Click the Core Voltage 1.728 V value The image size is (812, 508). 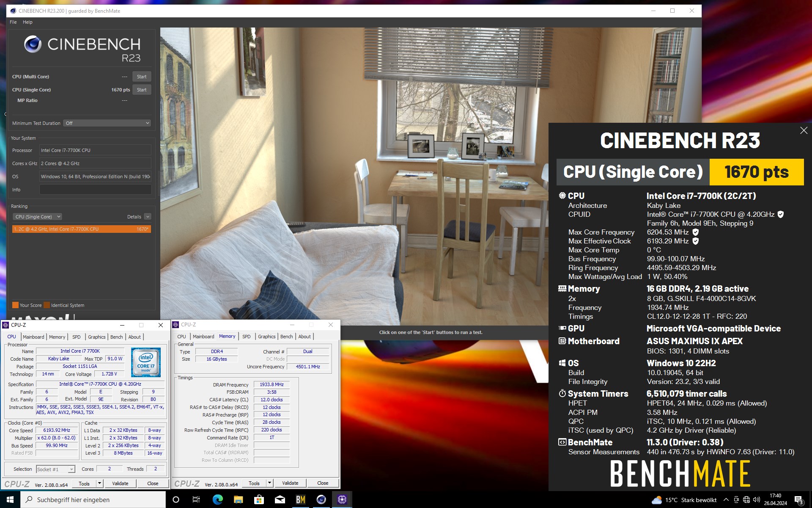(109, 374)
